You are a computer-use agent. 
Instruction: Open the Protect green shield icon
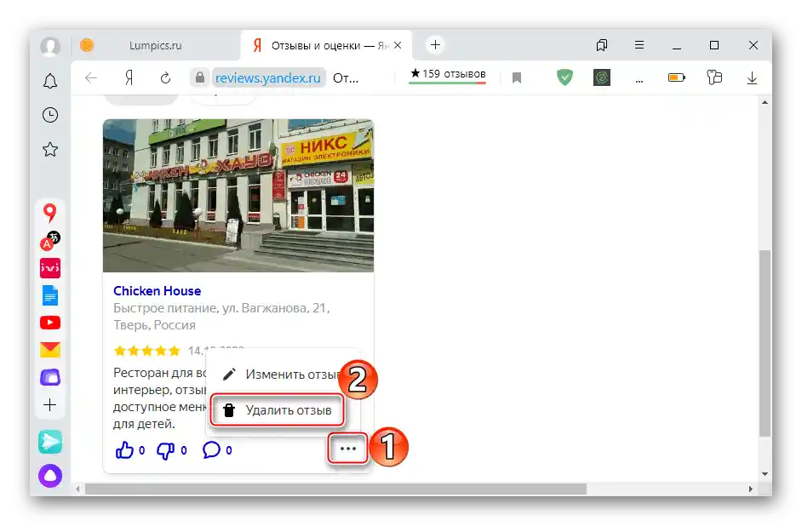tap(564, 77)
